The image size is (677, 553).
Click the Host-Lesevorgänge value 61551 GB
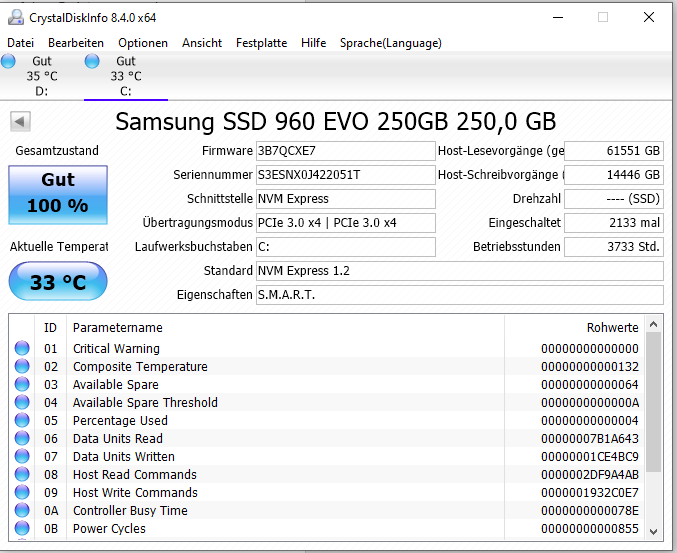[x=614, y=151]
